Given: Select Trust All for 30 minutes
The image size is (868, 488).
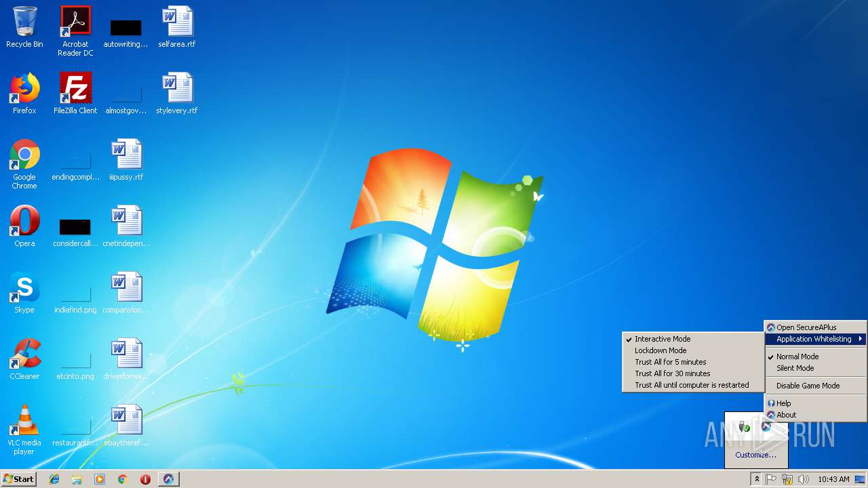Looking at the screenshot, I should (692, 373).
